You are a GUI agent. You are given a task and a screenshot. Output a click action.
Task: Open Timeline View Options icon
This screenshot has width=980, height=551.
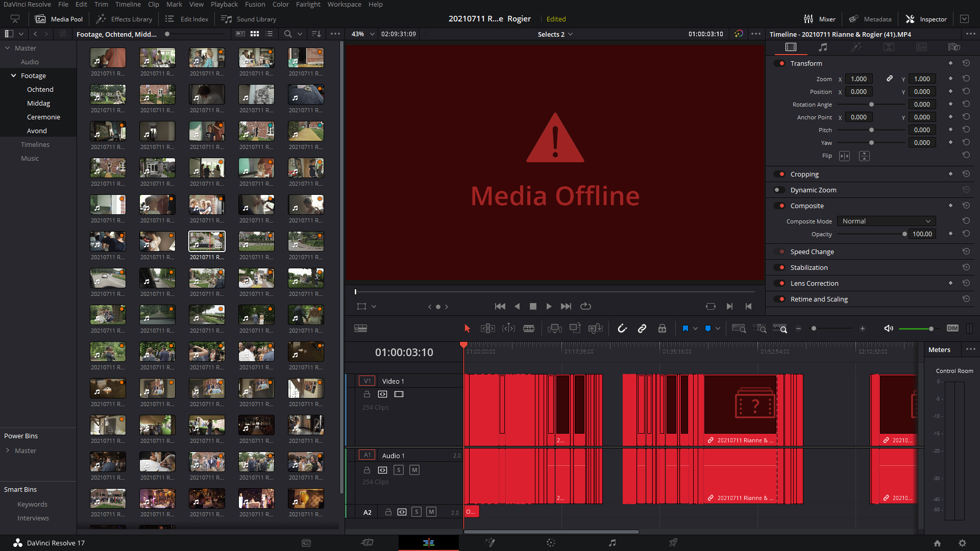[360, 329]
